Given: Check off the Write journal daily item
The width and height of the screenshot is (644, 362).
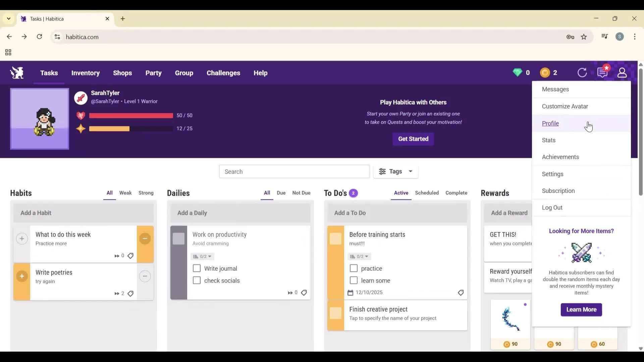Looking at the screenshot, I should [196, 268].
